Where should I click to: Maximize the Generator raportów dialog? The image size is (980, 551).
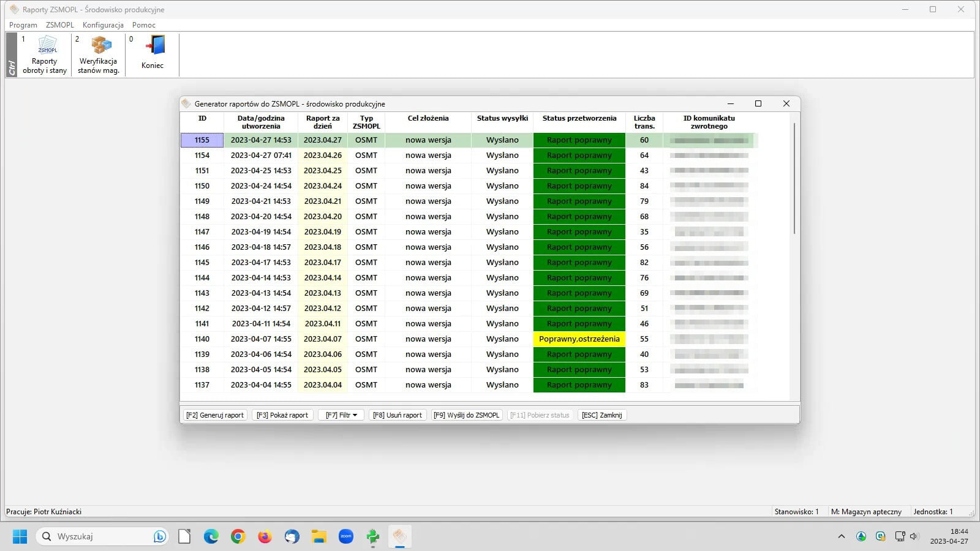(x=758, y=103)
